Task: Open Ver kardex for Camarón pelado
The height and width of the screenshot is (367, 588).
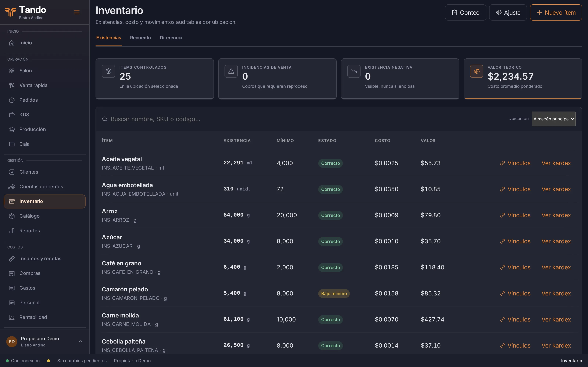Action: [556, 293]
